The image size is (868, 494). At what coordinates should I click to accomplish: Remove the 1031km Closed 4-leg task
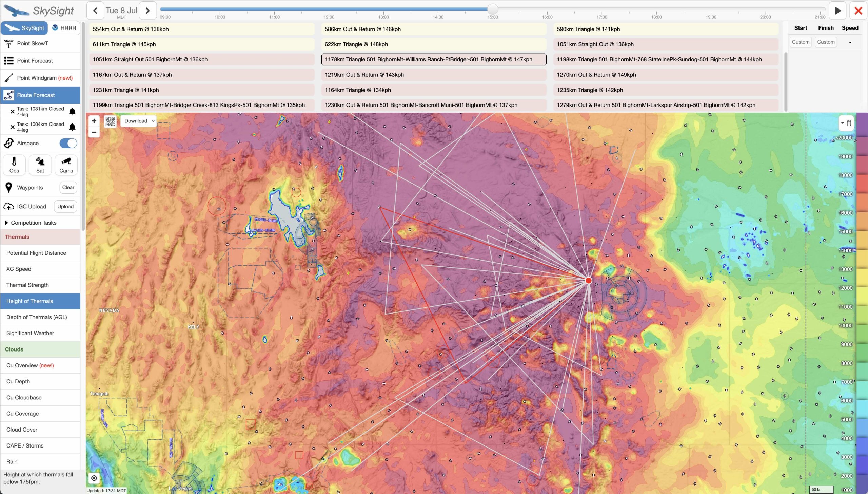pos(12,111)
